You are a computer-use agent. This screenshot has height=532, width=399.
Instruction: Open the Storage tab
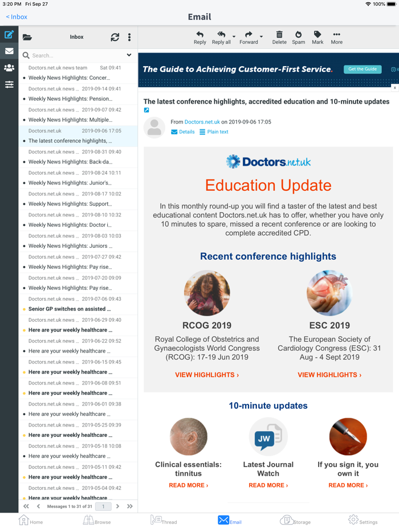pos(295,521)
